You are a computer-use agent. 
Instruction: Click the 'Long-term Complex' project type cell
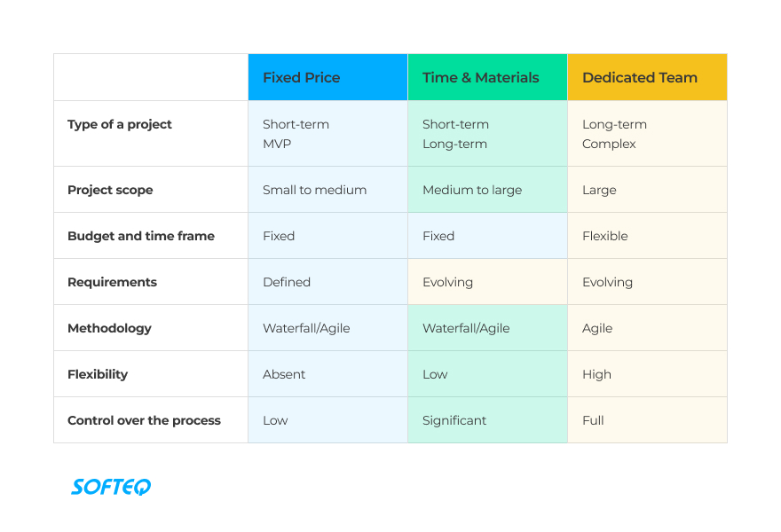(x=614, y=134)
